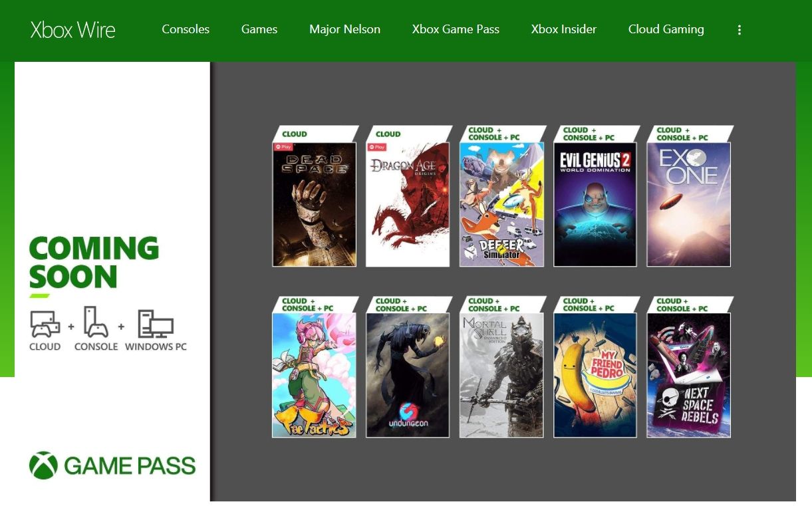The height and width of the screenshot is (530, 812).
Task: Click the Exo One game cover
Action: 689,204
